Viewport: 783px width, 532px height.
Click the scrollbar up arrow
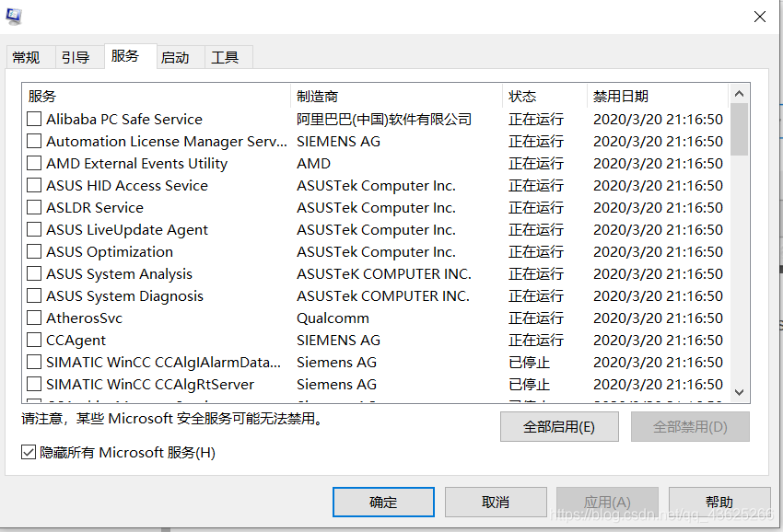pos(739,93)
